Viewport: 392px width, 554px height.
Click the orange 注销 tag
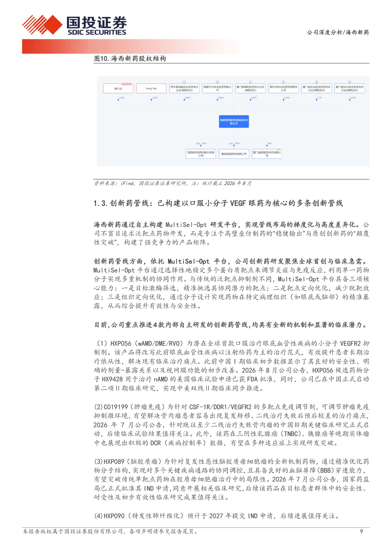click(x=279, y=150)
